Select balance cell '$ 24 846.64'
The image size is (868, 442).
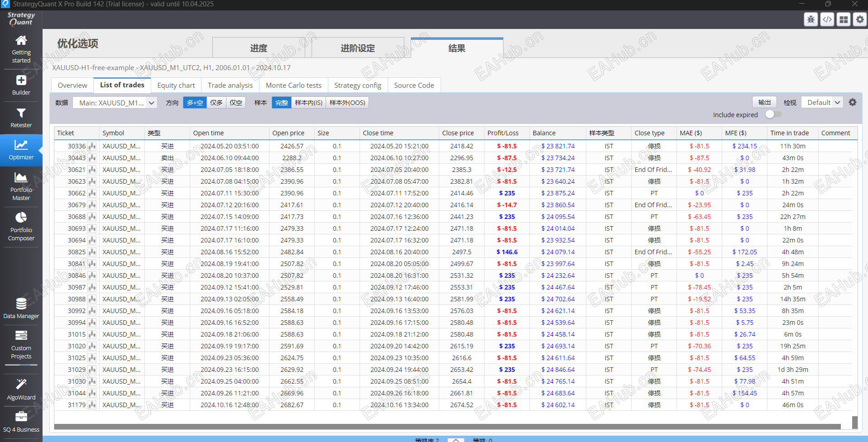[558, 370]
